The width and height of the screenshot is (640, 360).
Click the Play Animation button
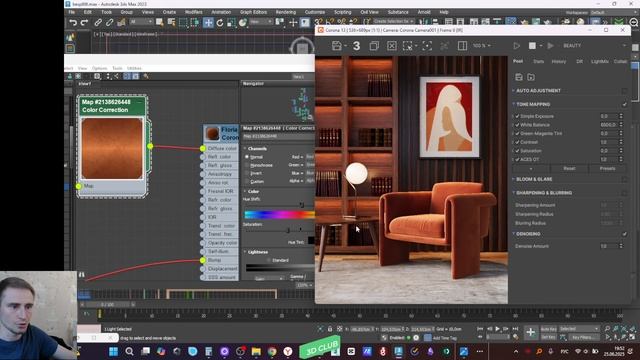(x=498, y=329)
